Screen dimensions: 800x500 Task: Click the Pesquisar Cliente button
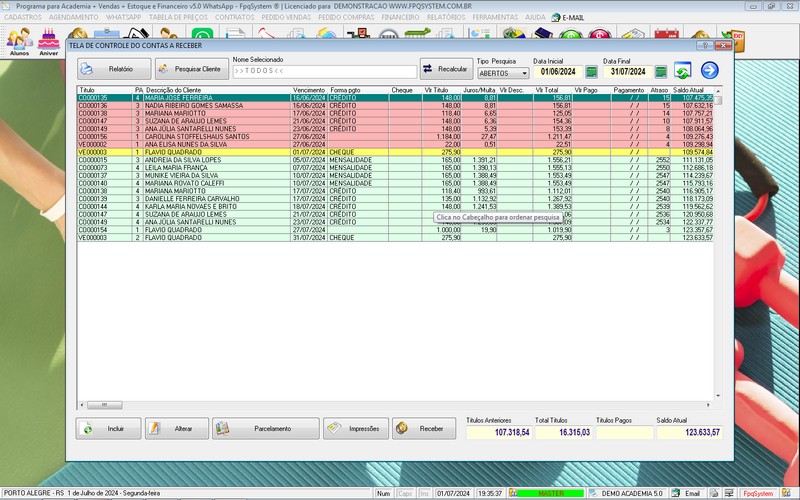(x=192, y=69)
